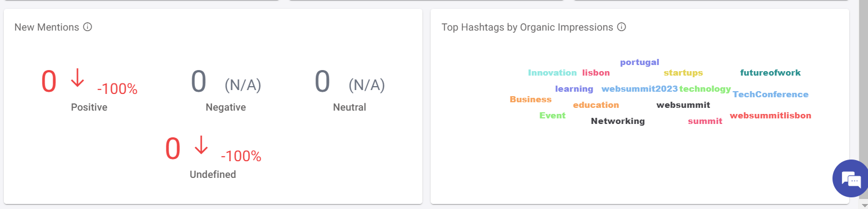Select the Business hashtag
This screenshot has height=209, width=868.
tap(531, 99)
